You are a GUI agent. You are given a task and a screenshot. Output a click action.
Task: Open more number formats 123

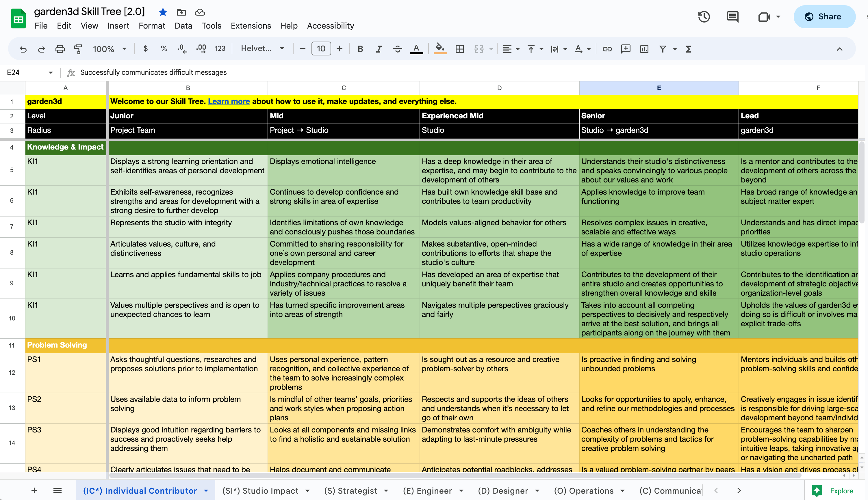click(220, 49)
